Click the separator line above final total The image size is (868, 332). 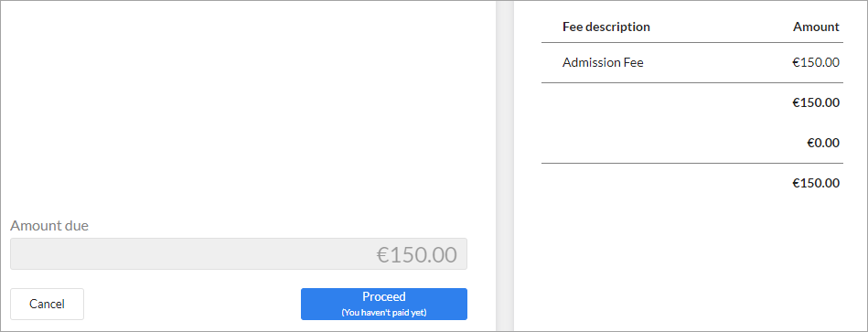pyautogui.click(x=692, y=163)
